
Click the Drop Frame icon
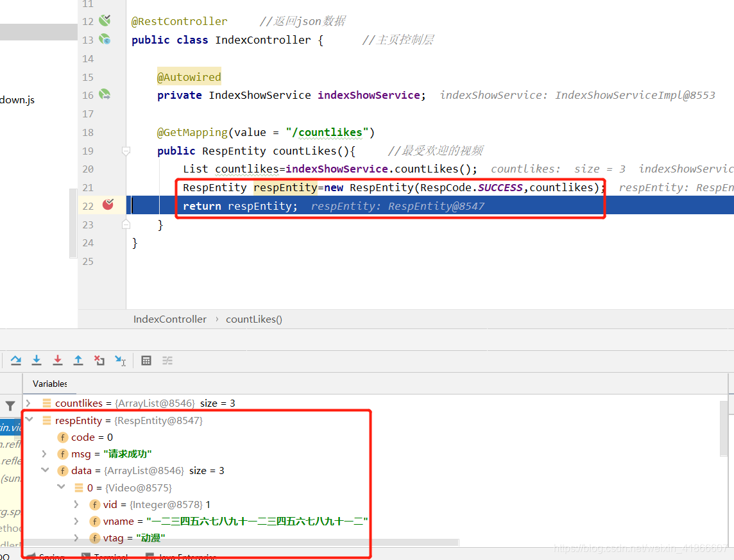point(99,361)
